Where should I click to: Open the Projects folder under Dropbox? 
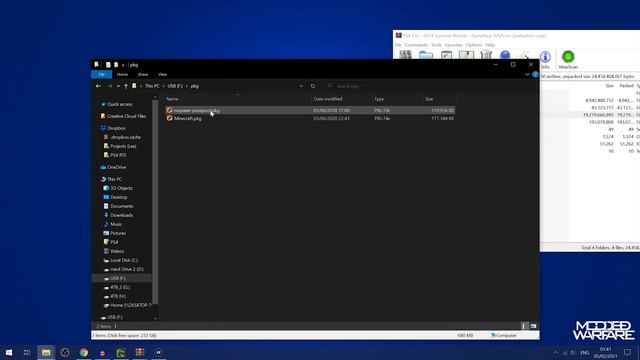coord(123,146)
